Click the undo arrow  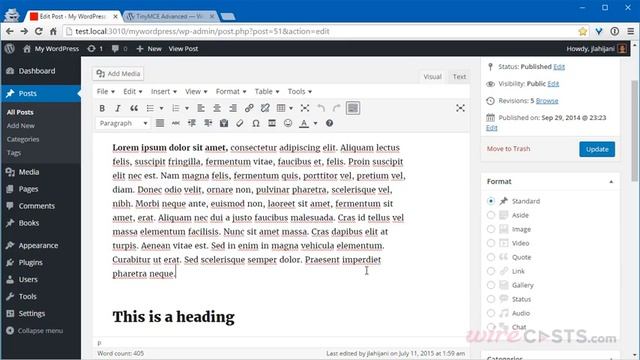(321, 108)
